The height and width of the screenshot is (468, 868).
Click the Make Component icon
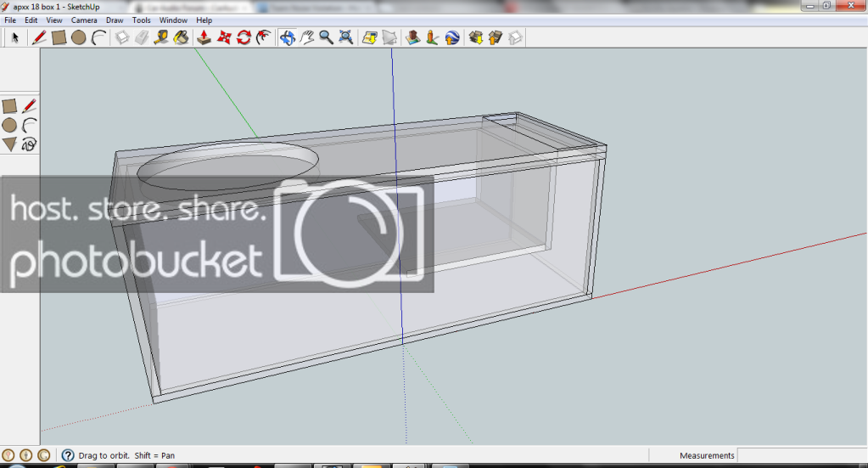(x=122, y=37)
